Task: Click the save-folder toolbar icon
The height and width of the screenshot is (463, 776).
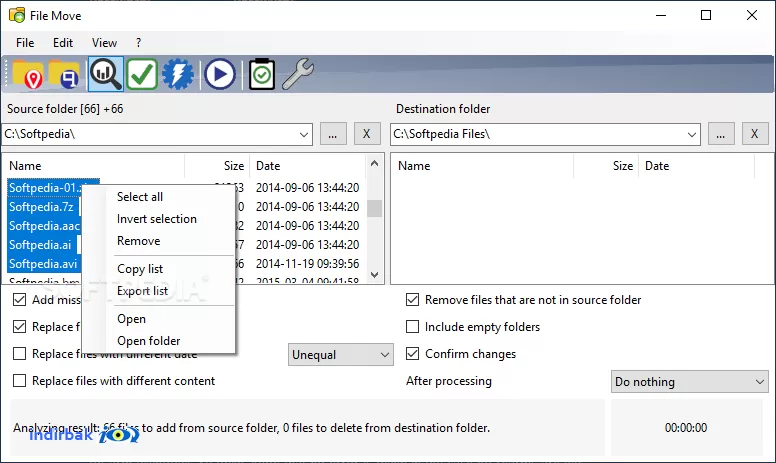Action: [65, 75]
